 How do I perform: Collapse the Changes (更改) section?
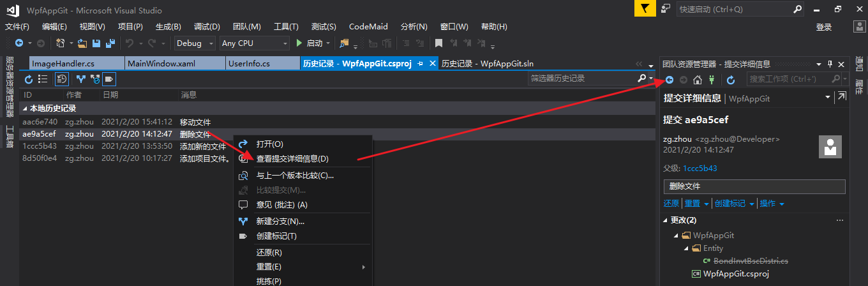(665, 220)
